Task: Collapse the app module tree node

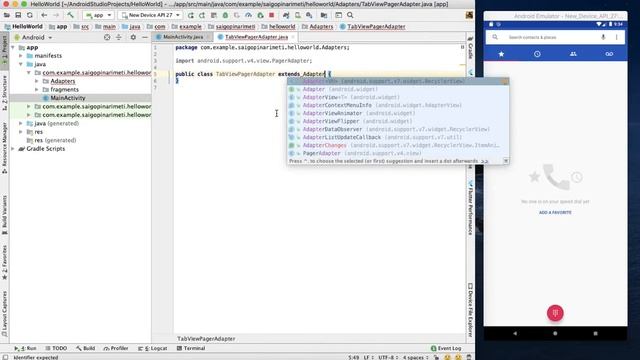Action: [x=13, y=48]
